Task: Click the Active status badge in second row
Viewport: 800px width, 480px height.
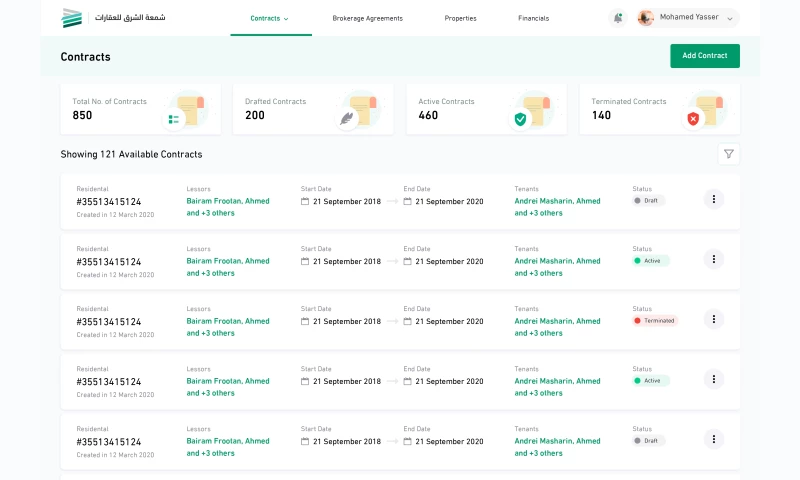Action: [x=651, y=261]
